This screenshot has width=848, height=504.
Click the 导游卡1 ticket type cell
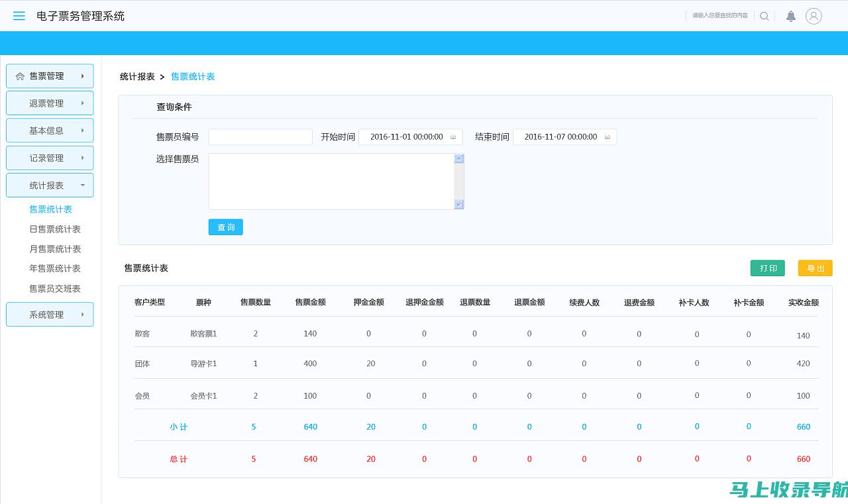point(203,364)
